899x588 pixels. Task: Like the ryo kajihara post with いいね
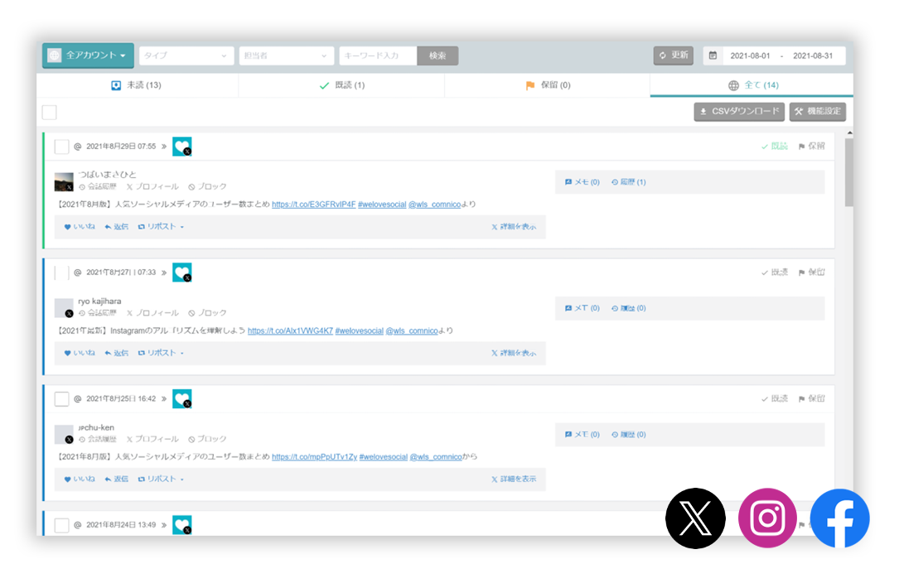tap(80, 353)
